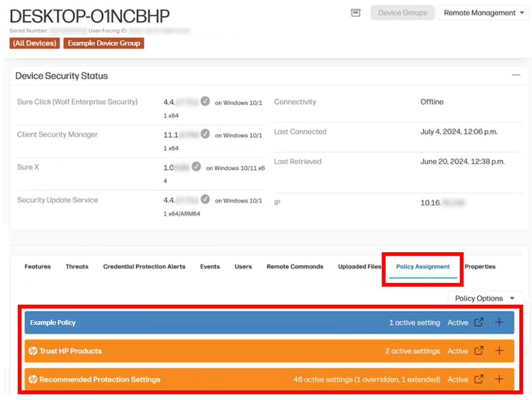Click the Client Security Manager checkmark icon
The width and height of the screenshot is (532, 400).
click(205, 134)
